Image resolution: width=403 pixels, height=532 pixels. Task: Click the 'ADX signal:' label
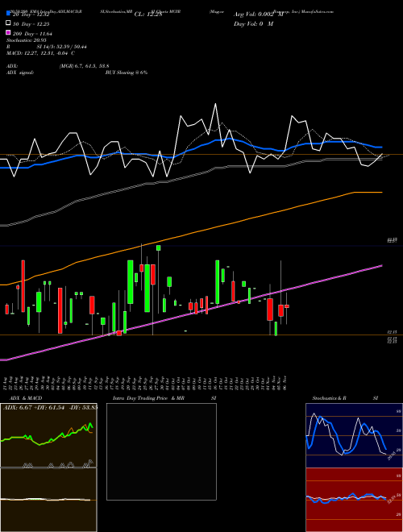20,73
